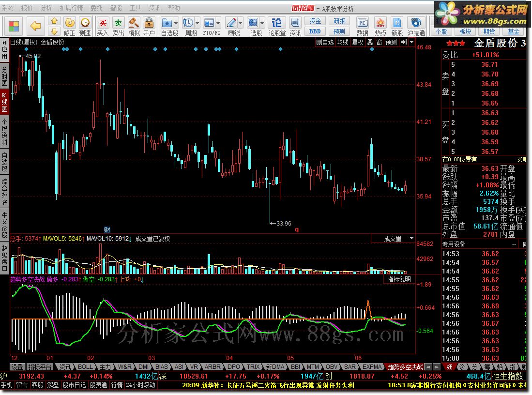The width and height of the screenshot is (532, 395).
Task: Click the BBD button
Action: (x=315, y=31)
